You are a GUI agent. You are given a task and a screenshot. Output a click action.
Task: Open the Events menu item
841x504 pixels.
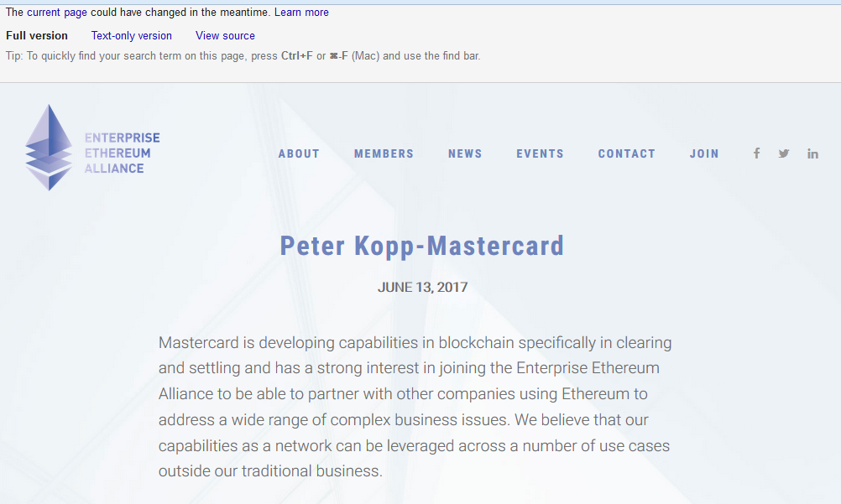tap(541, 153)
